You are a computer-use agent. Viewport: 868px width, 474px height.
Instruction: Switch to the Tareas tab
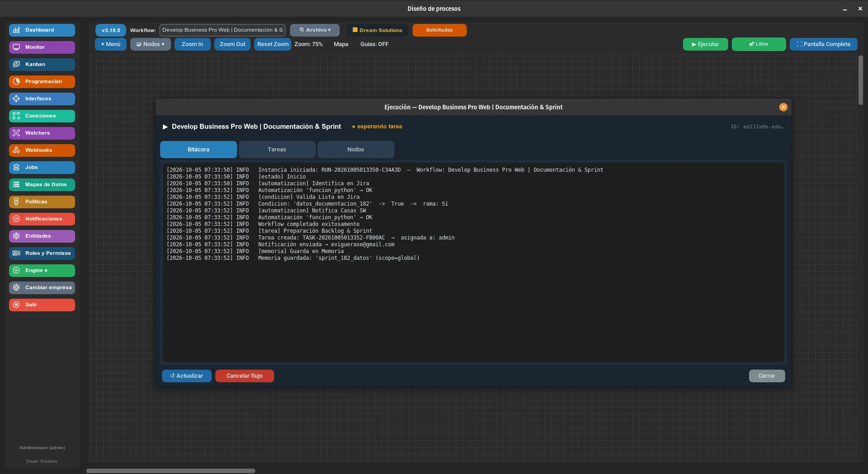tap(277, 150)
